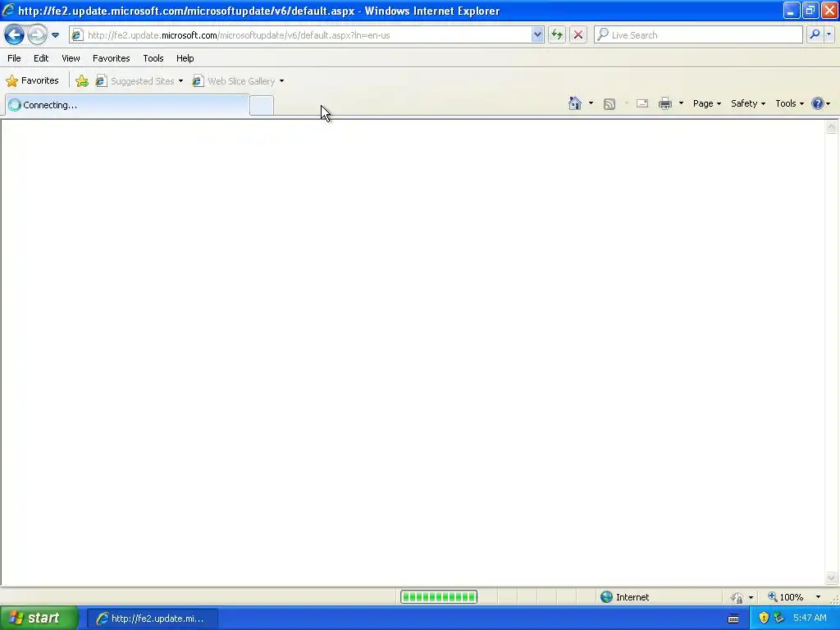
Task: Open the Page command menu
Action: (706, 103)
